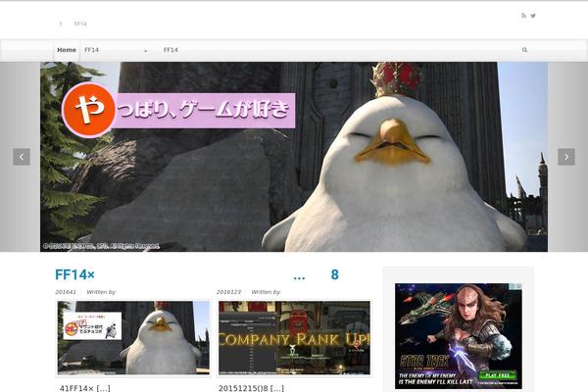This screenshot has width=588, height=392.
Task: Open the 20151215()8 post title
Action: [251, 388]
